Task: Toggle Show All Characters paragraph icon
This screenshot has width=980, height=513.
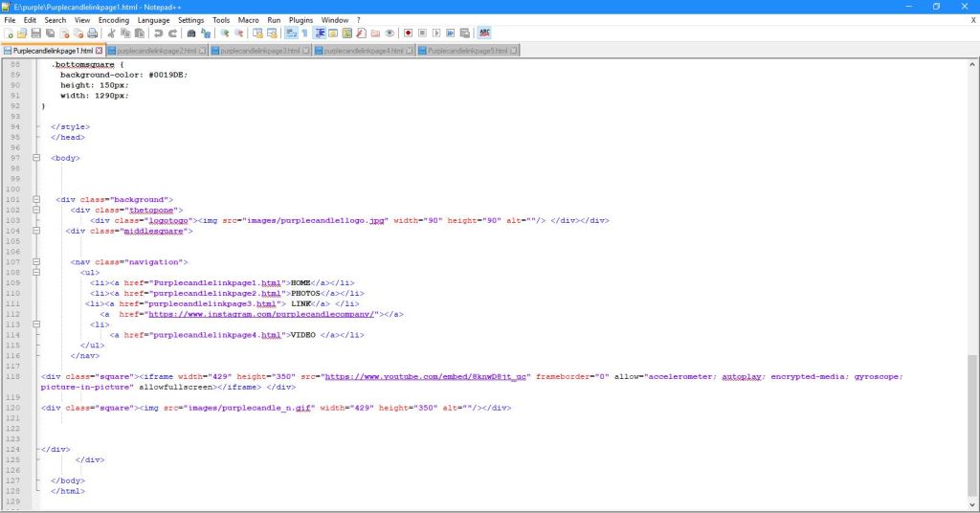Action: (x=304, y=33)
